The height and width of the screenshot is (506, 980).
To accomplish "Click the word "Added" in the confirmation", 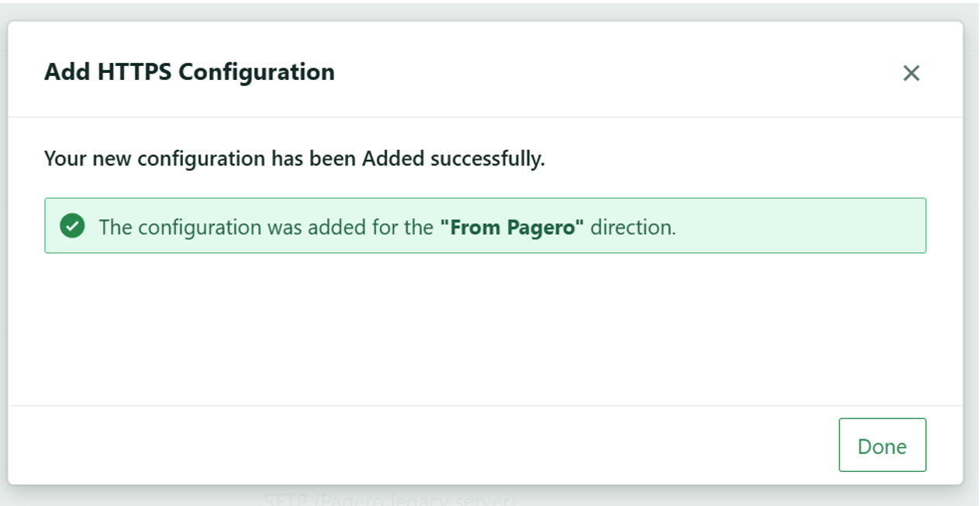I will (x=393, y=158).
